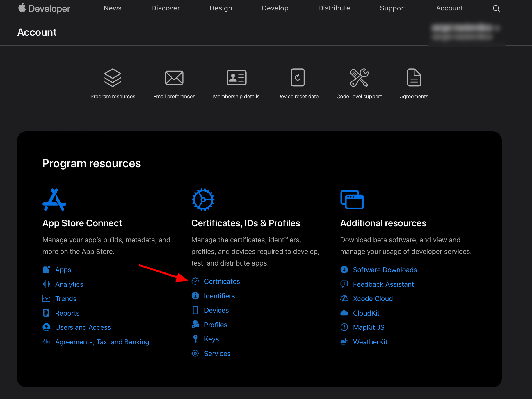The height and width of the screenshot is (399, 532).
Task: Click the Profiles file icon
Action: click(195, 325)
